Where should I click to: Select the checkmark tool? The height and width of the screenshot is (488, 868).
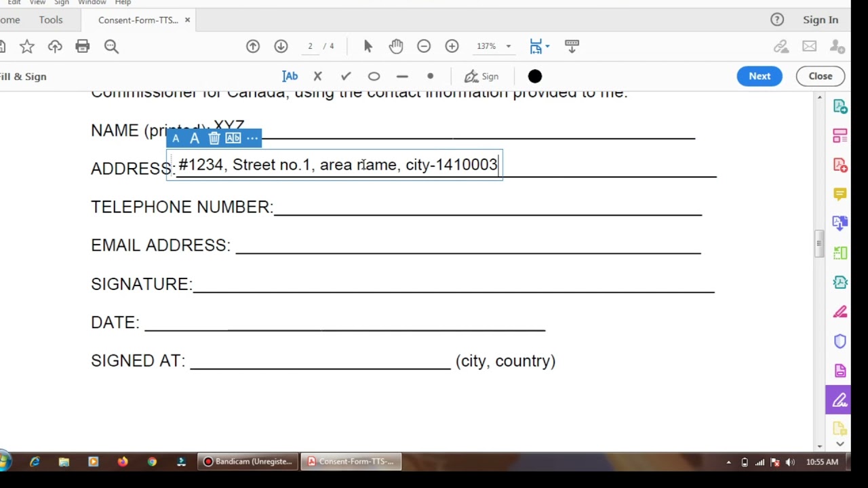[346, 76]
